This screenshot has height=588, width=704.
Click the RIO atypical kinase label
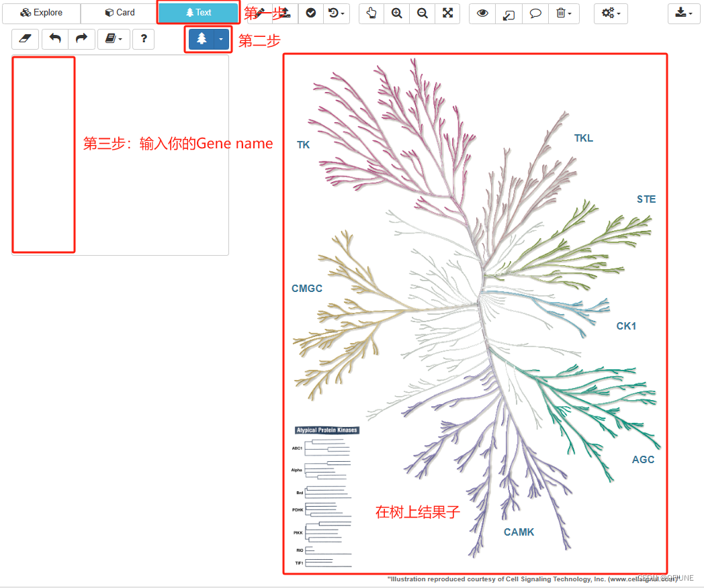[300, 550]
